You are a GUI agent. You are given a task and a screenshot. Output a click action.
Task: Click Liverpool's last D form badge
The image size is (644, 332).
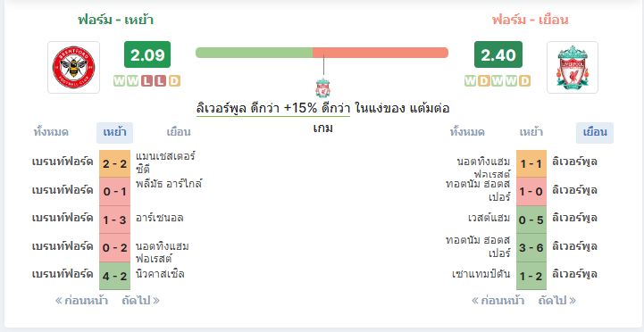[524, 81]
